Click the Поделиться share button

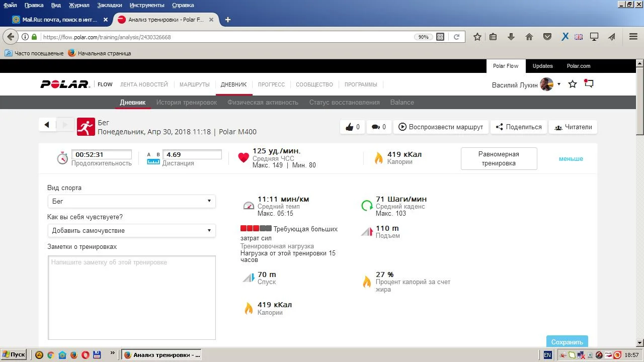pyautogui.click(x=519, y=127)
